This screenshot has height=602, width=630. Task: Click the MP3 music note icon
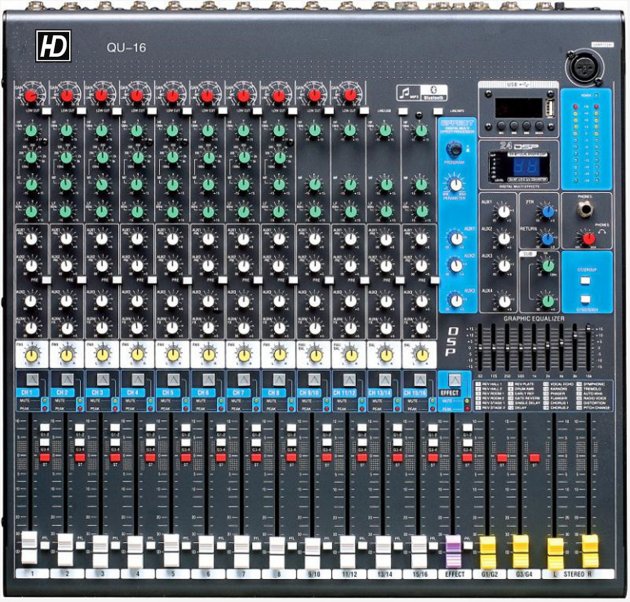tap(405, 92)
